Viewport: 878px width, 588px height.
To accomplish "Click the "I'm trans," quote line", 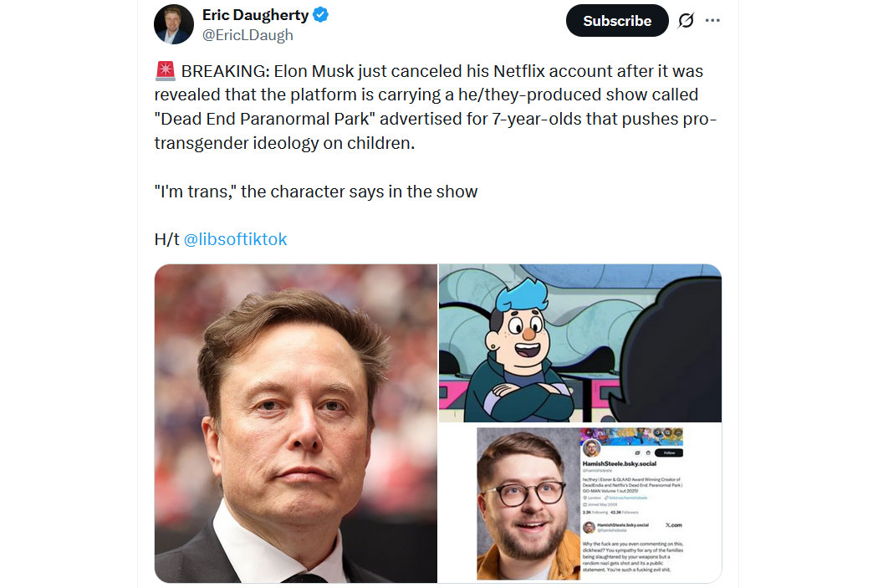I will tap(316, 192).
